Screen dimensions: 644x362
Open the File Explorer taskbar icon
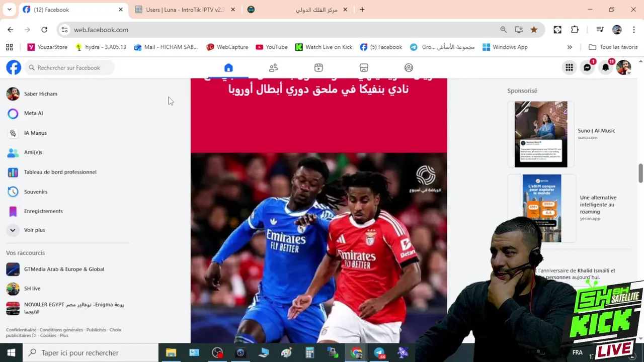171,353
